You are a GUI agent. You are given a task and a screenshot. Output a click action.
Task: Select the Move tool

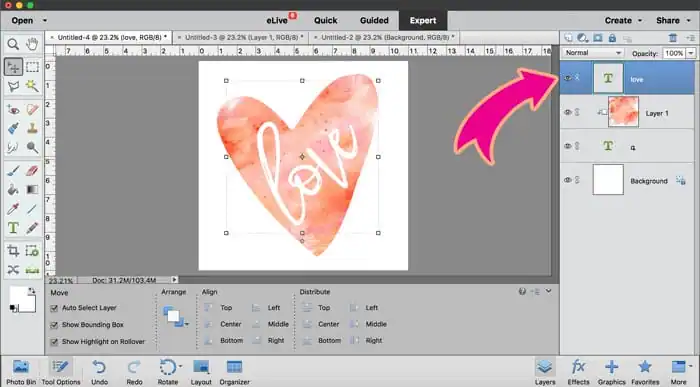(x=13, y=67)
